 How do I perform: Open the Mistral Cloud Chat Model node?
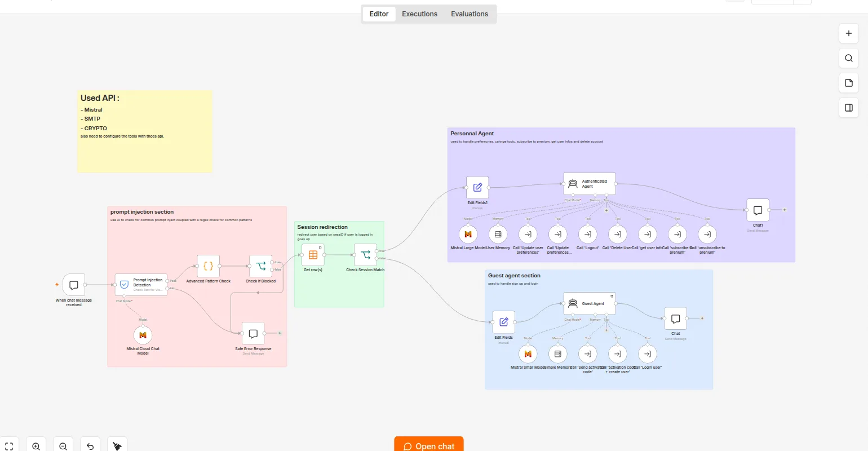(x=143, y=335)
